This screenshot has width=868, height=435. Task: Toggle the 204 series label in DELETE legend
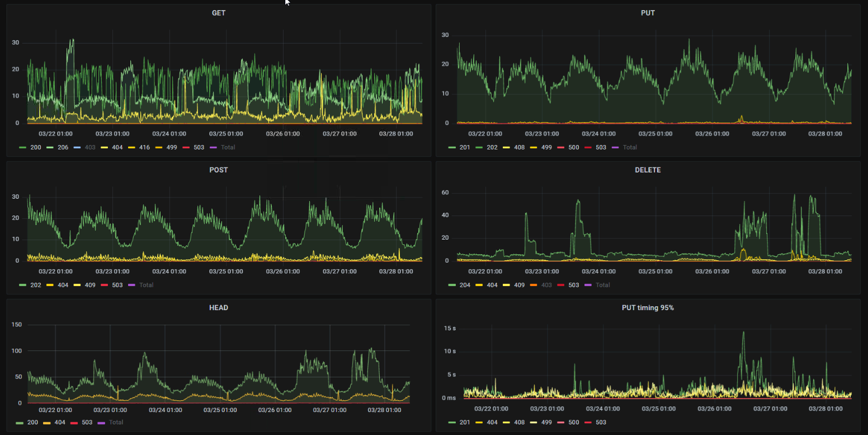(x=464, y=285)
